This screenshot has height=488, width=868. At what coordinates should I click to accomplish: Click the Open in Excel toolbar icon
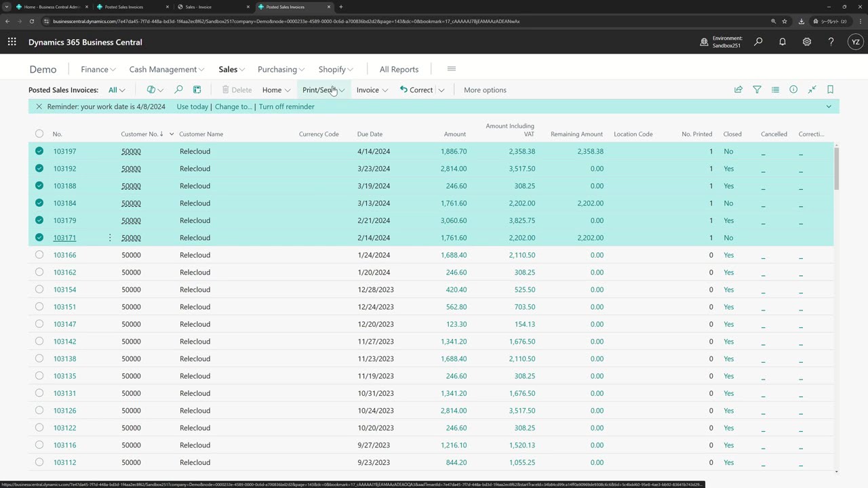[197, 89]
